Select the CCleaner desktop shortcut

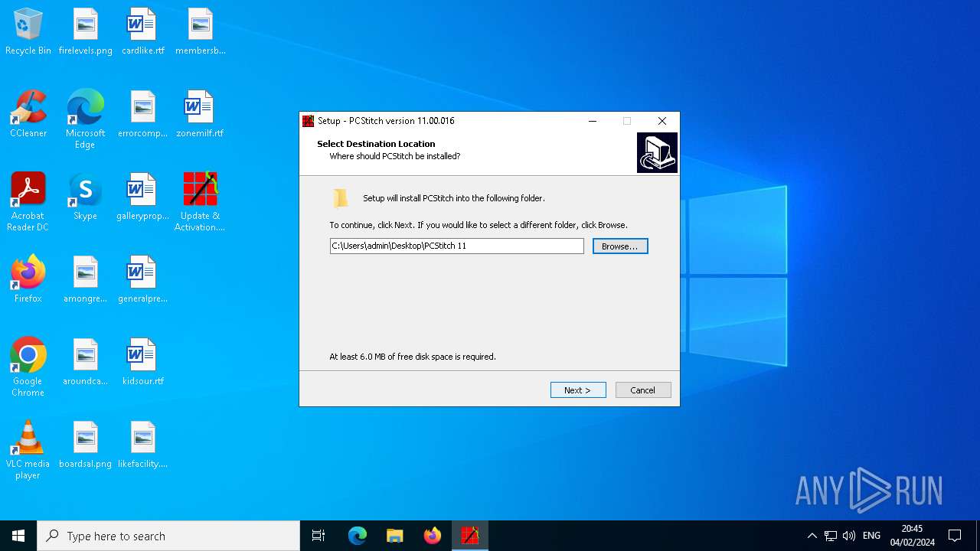[28, 114]
